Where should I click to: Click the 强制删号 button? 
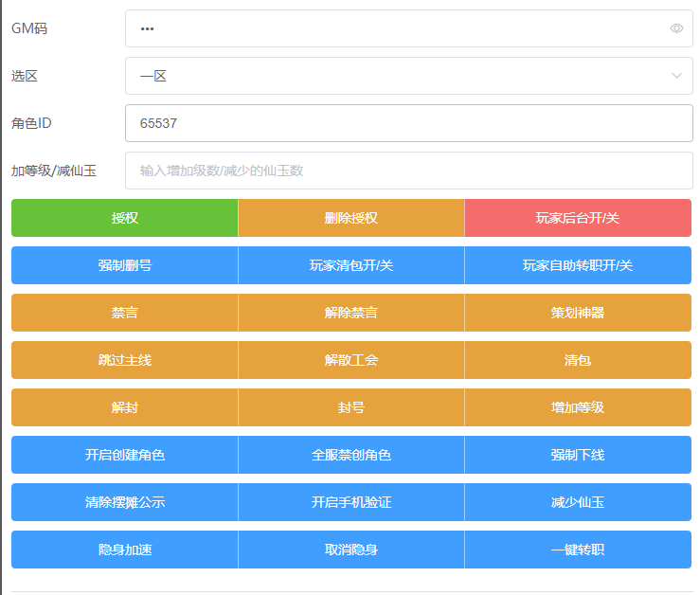click(125, 265)
